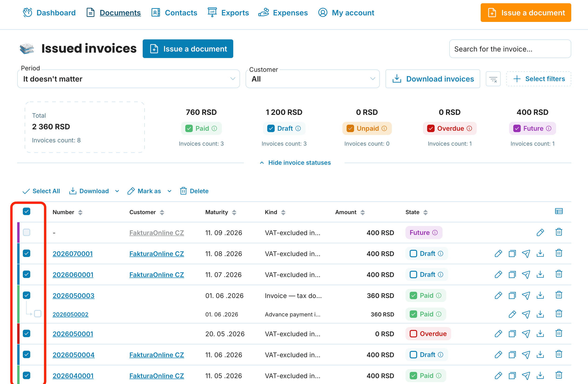Viewport: 588px width, 384px height.
Task: Collapse with Hide invoice statuses
Action: tap(295, 163)
